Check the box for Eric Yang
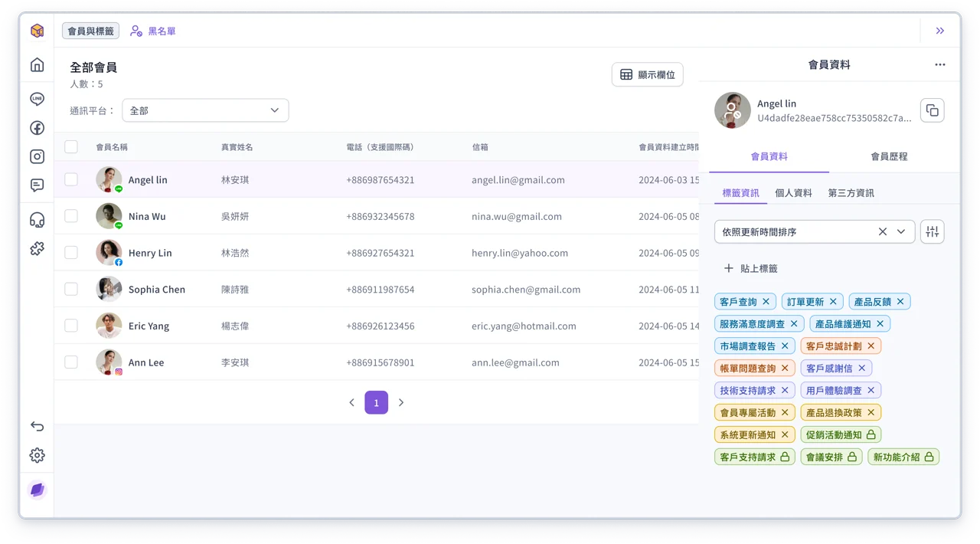The width and height of the screenshot is (980, 544). (x=71, y=326)
